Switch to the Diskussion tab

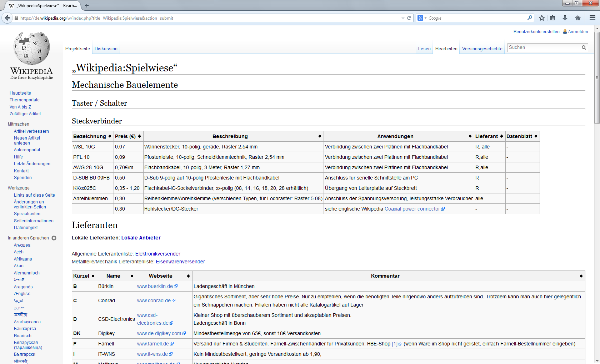pos(106,49)
